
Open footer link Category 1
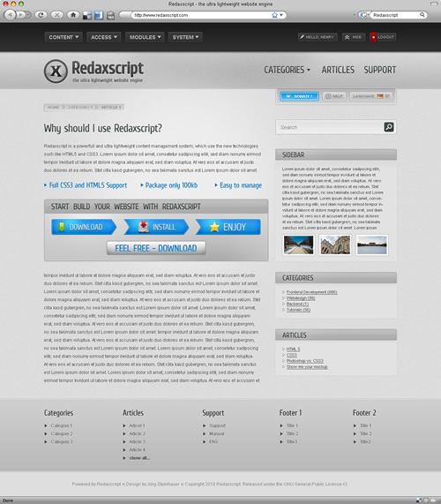click(62, 425)
